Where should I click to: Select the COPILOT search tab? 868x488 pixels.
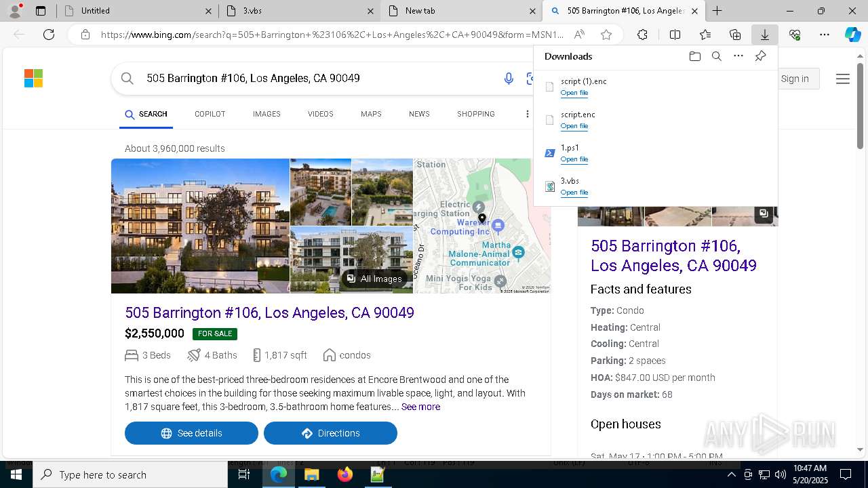click(x=210, y=114)
